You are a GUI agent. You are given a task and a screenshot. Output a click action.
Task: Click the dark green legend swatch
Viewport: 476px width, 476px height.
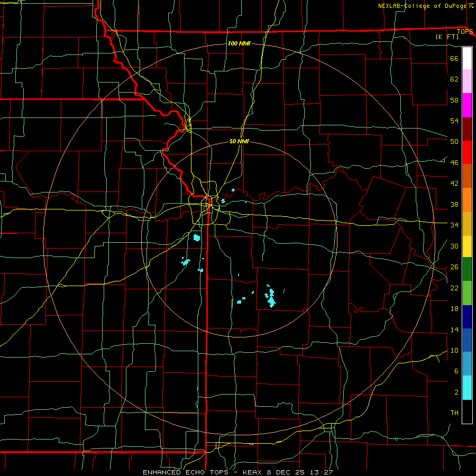(467, 269)
